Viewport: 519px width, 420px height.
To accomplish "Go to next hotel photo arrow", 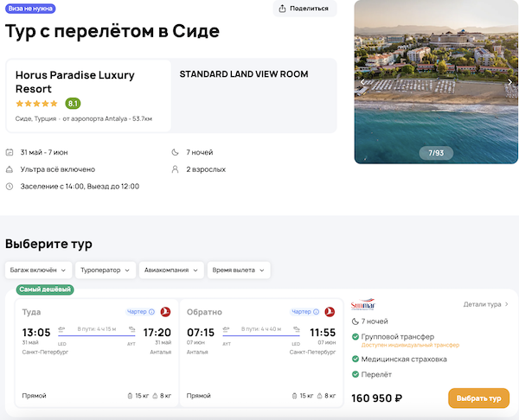I will 509,82.
